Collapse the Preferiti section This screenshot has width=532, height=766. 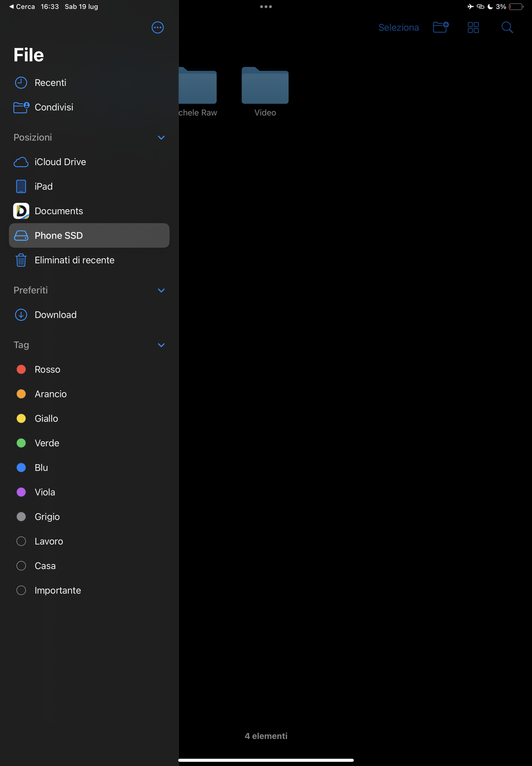[x=161, y=290]
